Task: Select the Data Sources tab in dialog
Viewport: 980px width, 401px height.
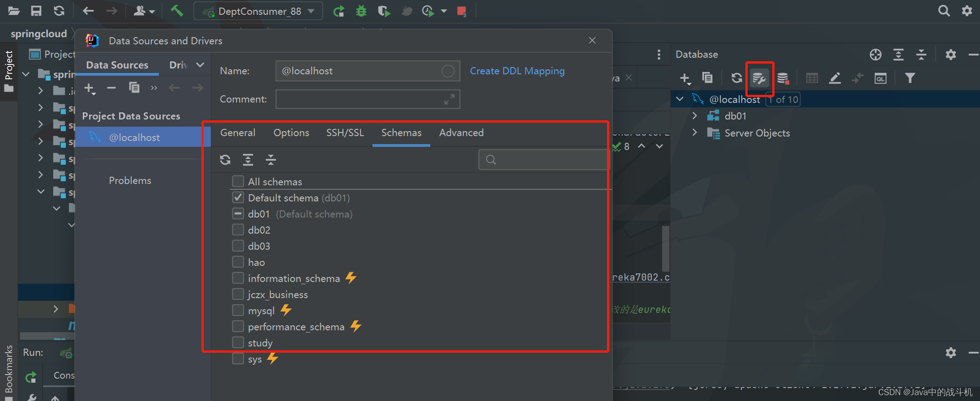Action: [x=117, y=65]
